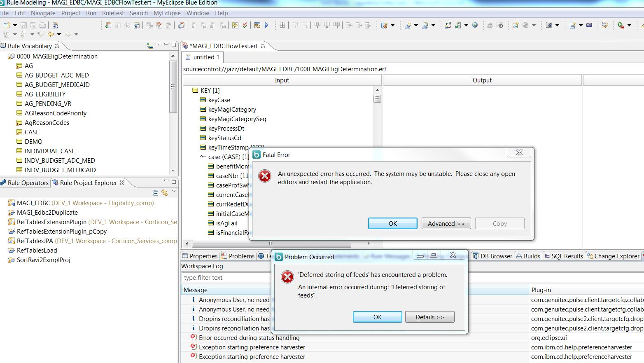
Task: Click the camera icon in the toolbar
Action: point(548,26)
